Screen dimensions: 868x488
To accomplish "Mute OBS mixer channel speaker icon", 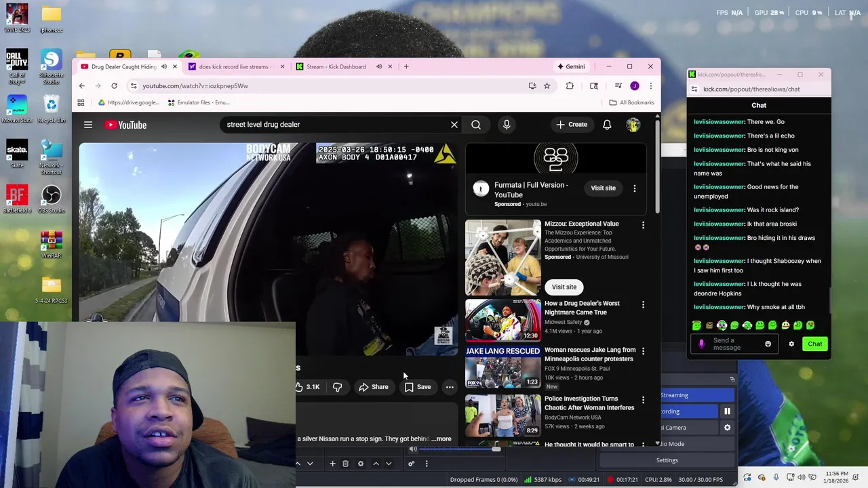I will (x=413, y=449).
